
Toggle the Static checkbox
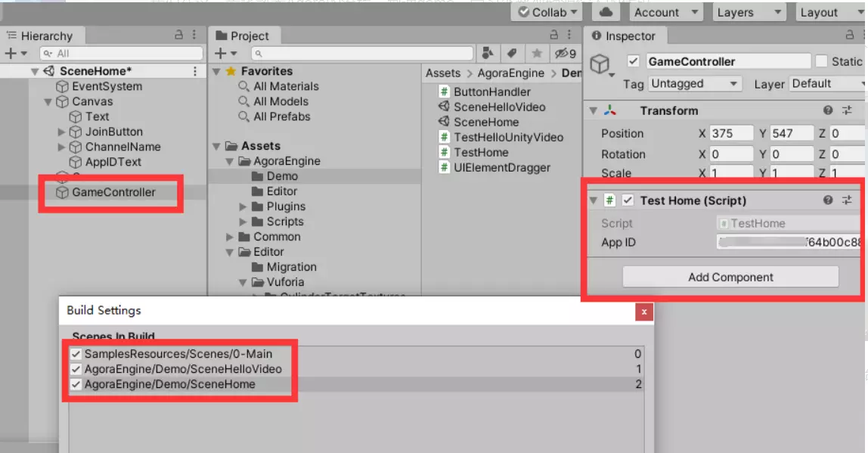point(821,61)
